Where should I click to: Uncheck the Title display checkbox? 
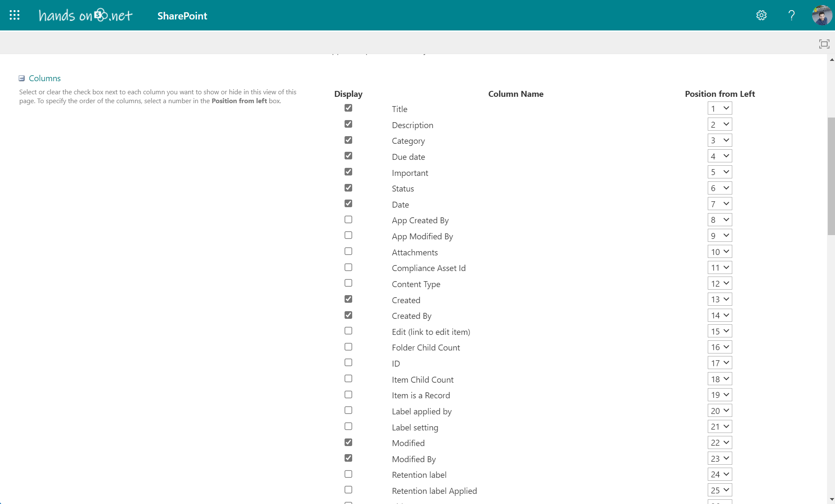(348, 108)
